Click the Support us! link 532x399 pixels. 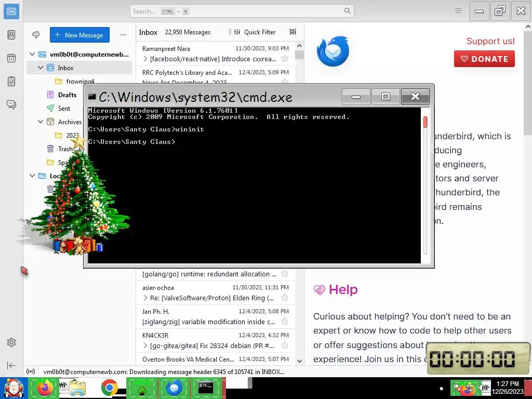pos(490,41)
